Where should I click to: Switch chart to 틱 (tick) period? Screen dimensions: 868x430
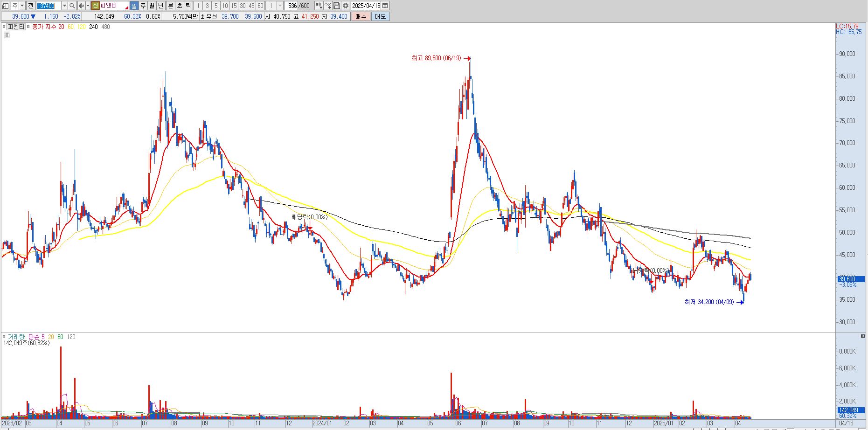tap(188, 6)
